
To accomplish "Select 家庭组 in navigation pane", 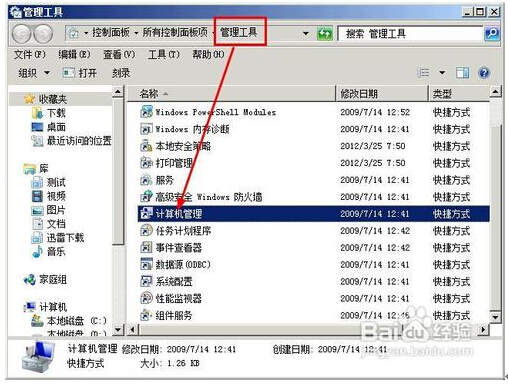I will (45, 279).
